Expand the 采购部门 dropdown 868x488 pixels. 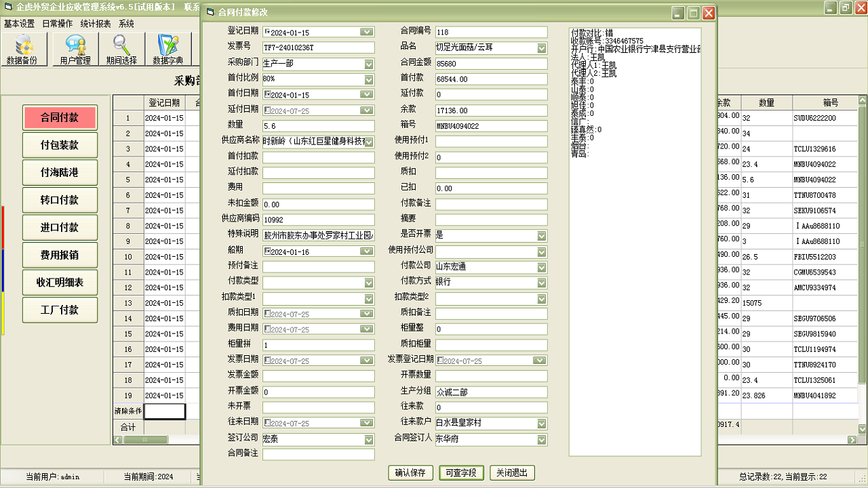point(369,64)
